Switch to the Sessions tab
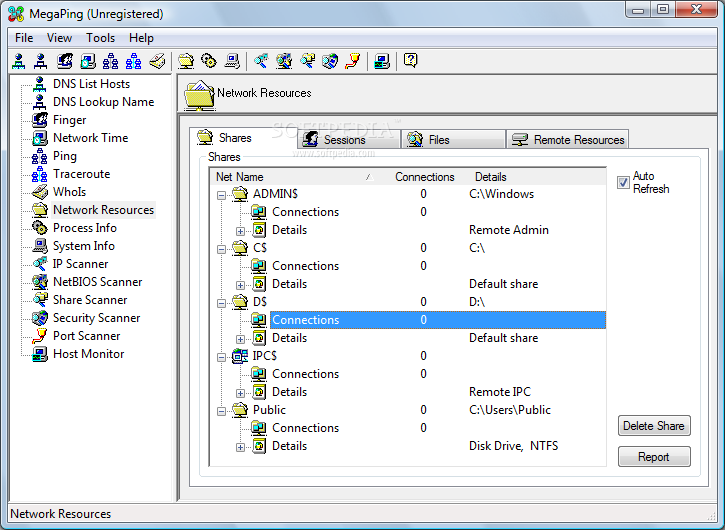The height and width of the screenshot is (530, 725). click(x=348, y=139)
